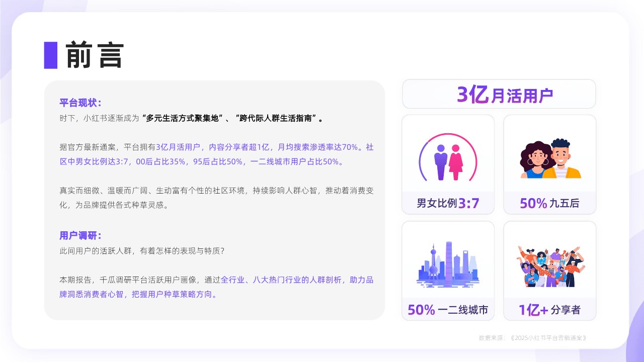Click the 平台现状： heading
The width and height of the screenshot is (644, 362).
pyautogui.click(x=80, y=103)
